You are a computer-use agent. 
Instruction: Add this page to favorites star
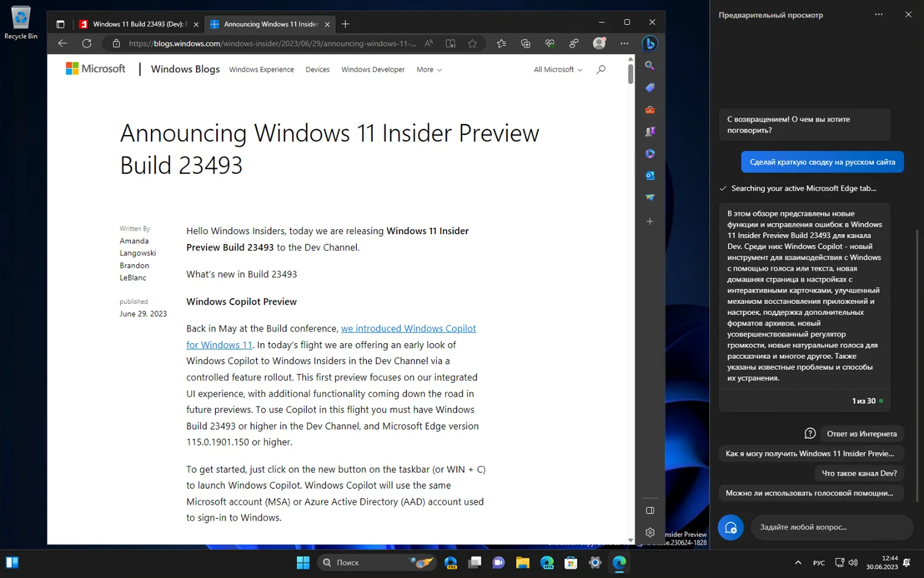tap(472, 43)
